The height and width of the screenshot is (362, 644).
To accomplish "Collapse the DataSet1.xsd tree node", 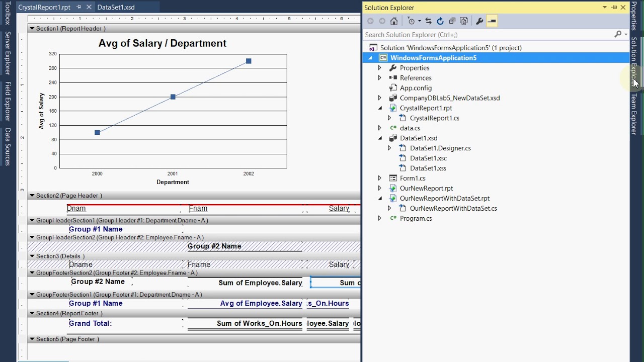I will pos(380,138).
